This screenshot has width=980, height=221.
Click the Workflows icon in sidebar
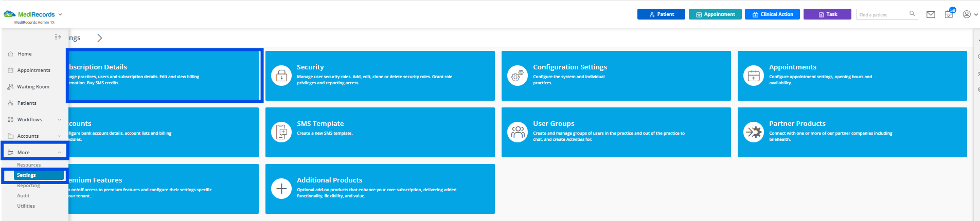[x=10, y=119]
